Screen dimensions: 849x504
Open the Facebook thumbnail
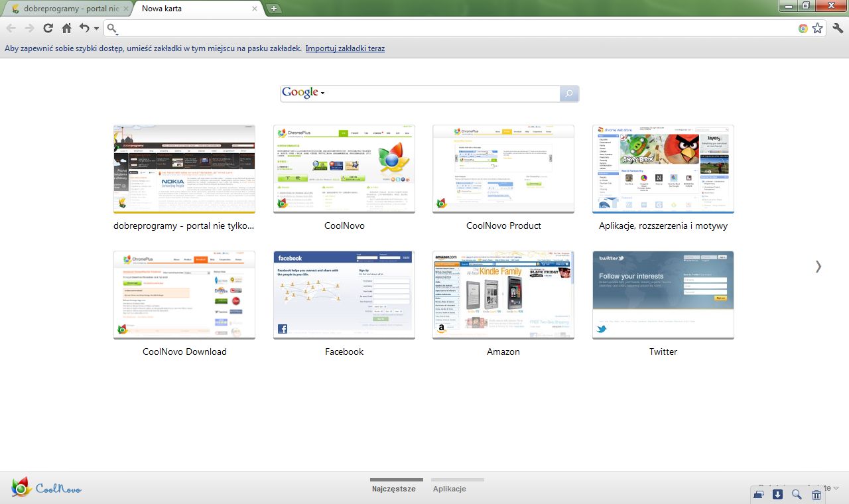tap(344, 294)
